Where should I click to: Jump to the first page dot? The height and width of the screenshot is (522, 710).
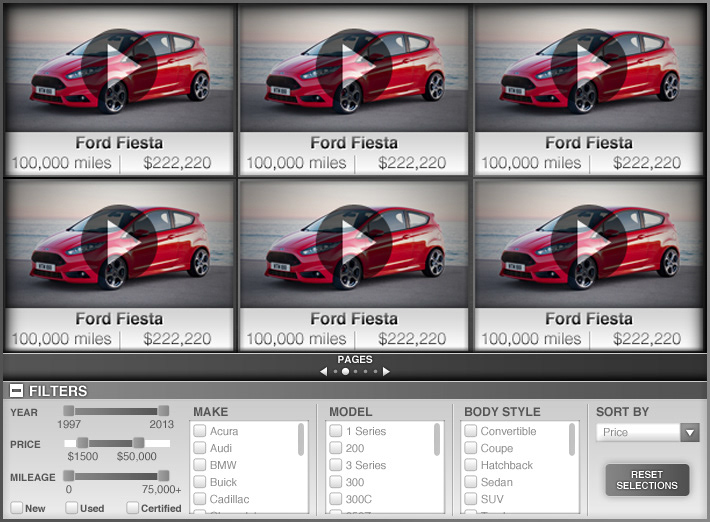[x=335, y=372]
